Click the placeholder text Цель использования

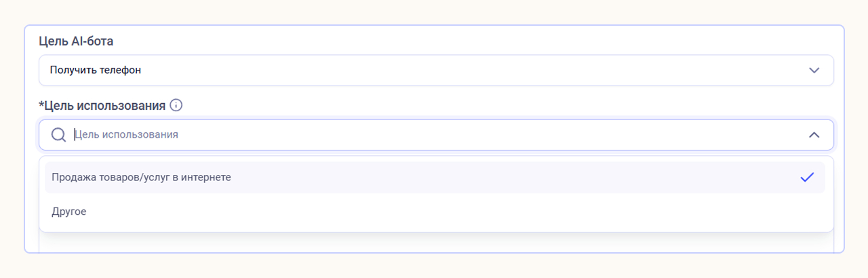(126, 135)
